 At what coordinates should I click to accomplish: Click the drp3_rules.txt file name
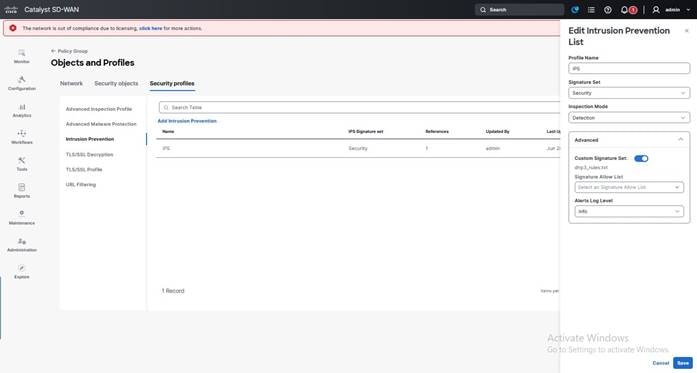pos(591,168)
